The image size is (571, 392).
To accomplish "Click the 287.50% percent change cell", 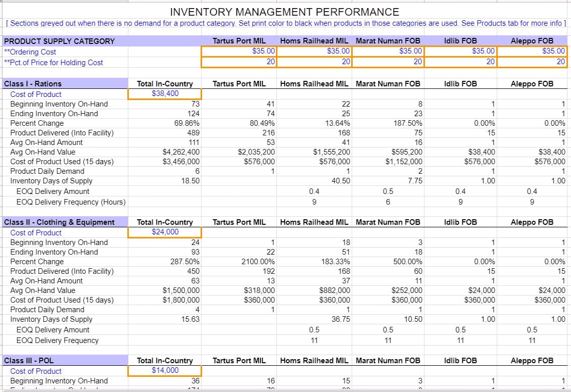I will coord(185,261).
